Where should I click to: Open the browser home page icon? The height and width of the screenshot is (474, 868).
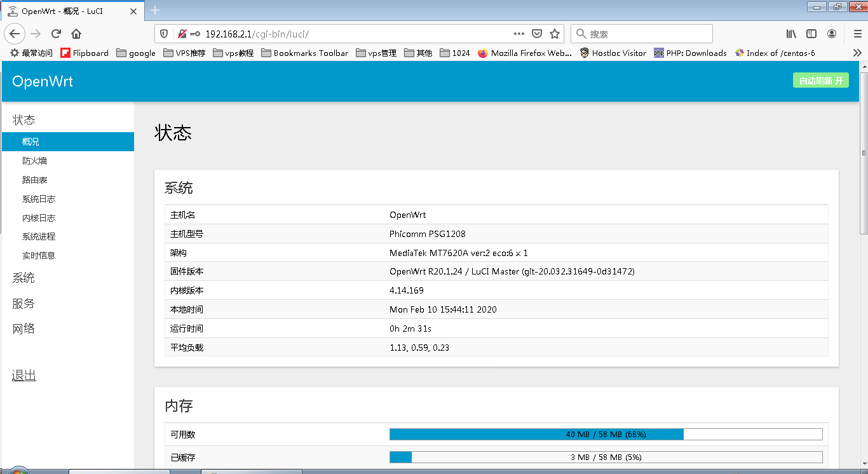76,34
